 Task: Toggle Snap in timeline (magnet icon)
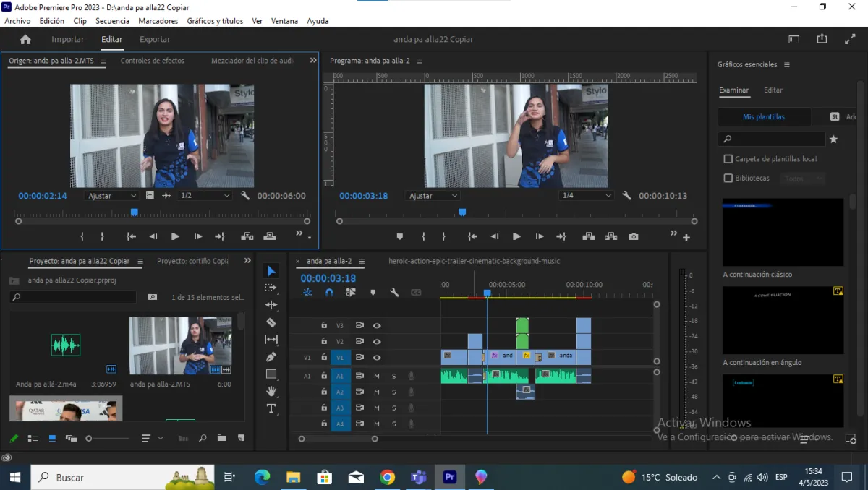click(329, 293)
